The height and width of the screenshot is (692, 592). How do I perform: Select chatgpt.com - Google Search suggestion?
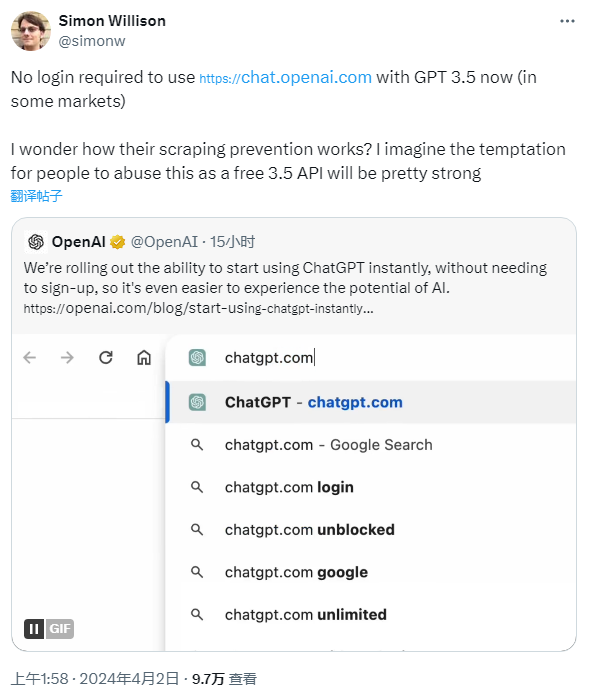coord(371,444)
